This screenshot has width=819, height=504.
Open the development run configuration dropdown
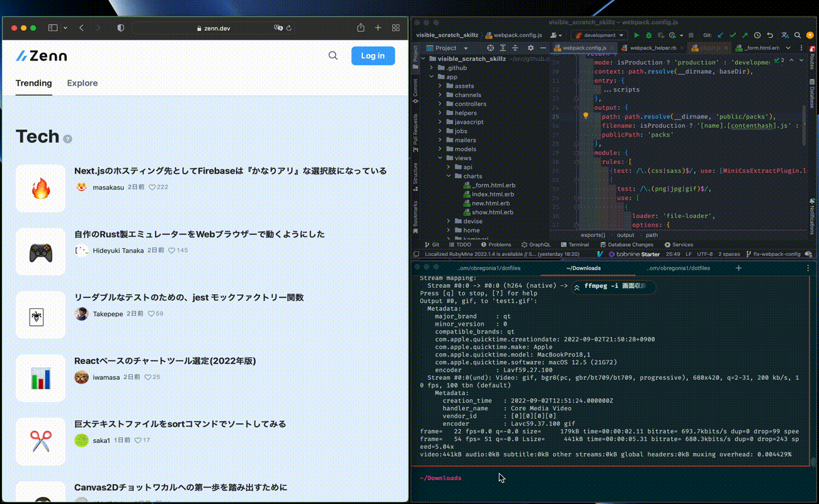pos(598,35)
